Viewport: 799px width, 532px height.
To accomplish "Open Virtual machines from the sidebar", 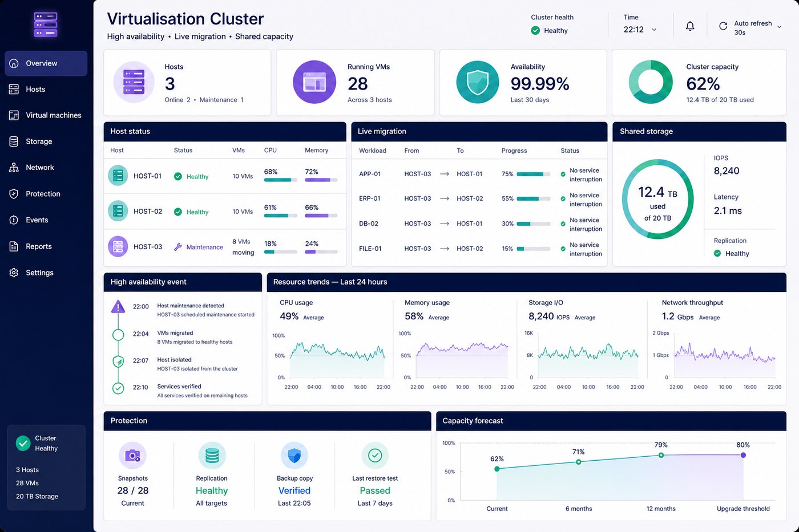I will pyautogui.click(x=46, y=115).
